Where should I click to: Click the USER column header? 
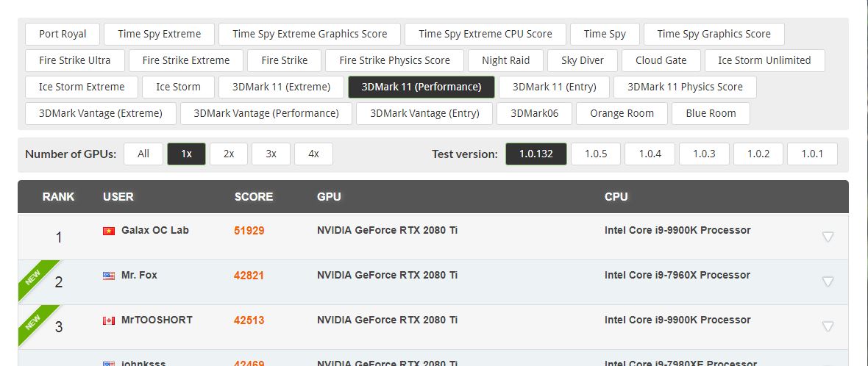(x=118, y=197)
